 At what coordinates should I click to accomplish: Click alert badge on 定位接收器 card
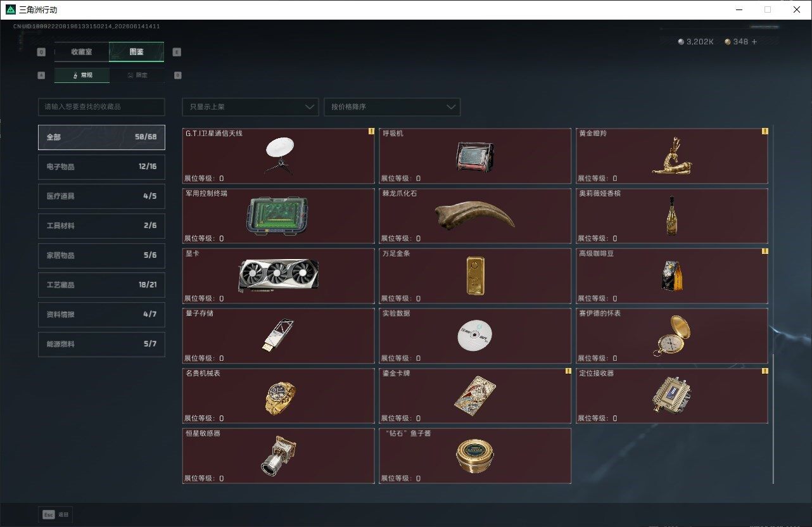click(x=764, y=371)
